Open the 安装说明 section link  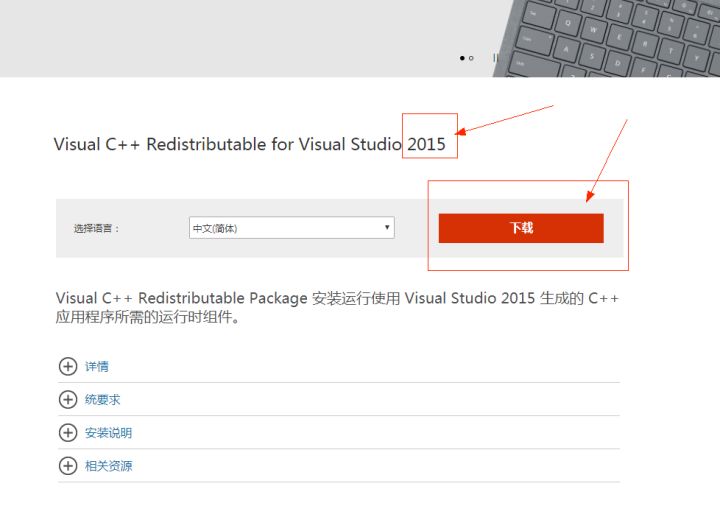coord(108,432)
